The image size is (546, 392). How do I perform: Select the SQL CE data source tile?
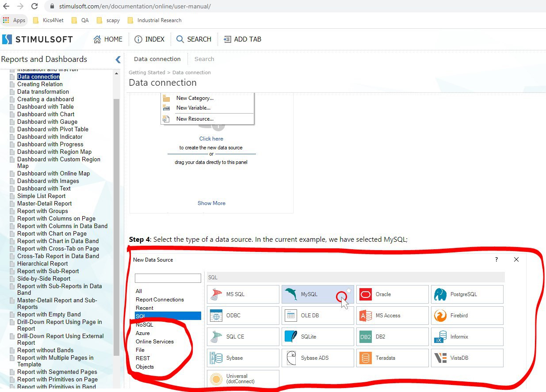pyautogui.click(x=243, y=337)
